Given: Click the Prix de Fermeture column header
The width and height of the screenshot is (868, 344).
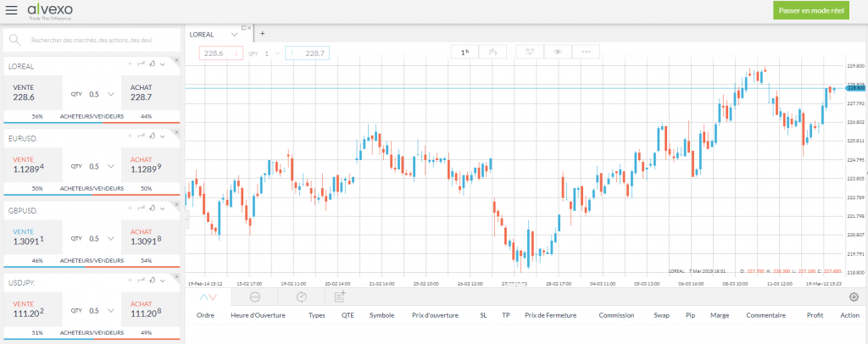Looking at the screenshot, I should click(551, 315).
